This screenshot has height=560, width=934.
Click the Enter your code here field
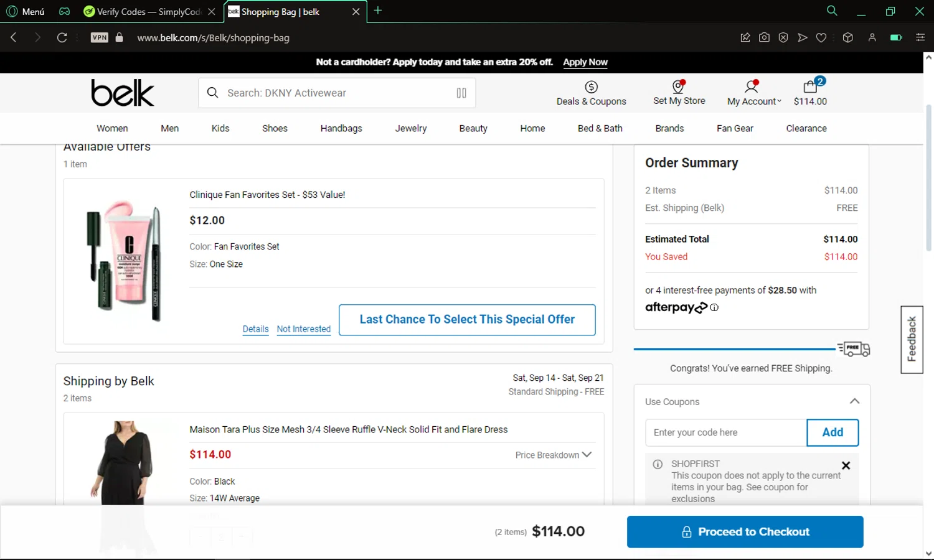pyautogui.click(x=726, y=432)
